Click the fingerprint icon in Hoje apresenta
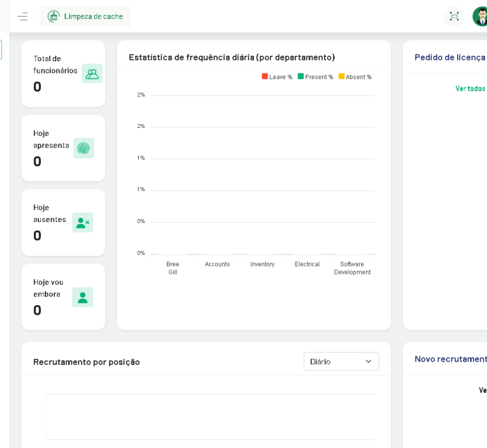This screenshot has width=487, height=448. tap(83, 148)
